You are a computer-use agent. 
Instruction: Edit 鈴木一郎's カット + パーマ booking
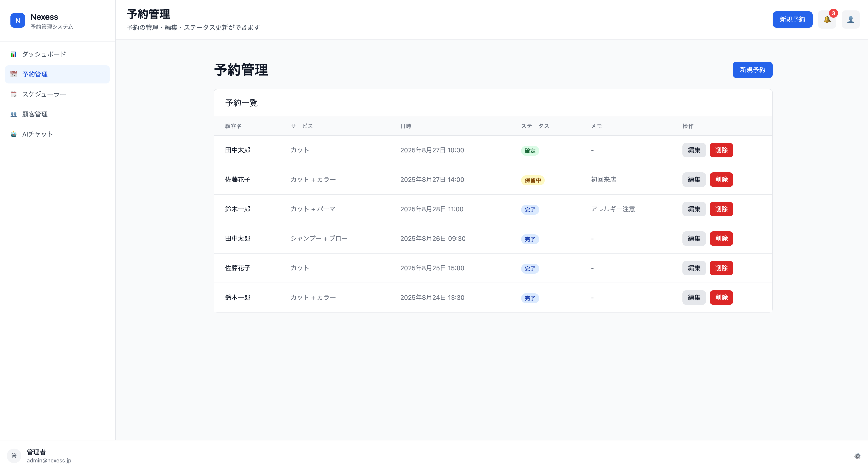point(694,209)
